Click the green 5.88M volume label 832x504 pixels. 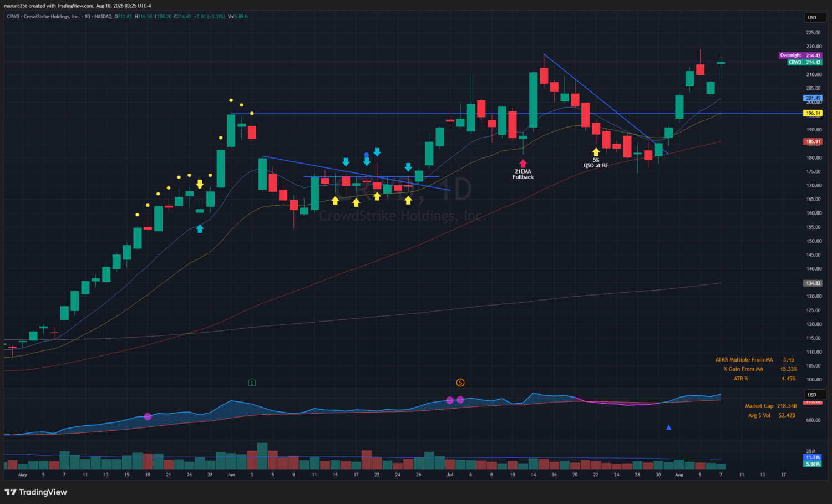coord(813,464)
